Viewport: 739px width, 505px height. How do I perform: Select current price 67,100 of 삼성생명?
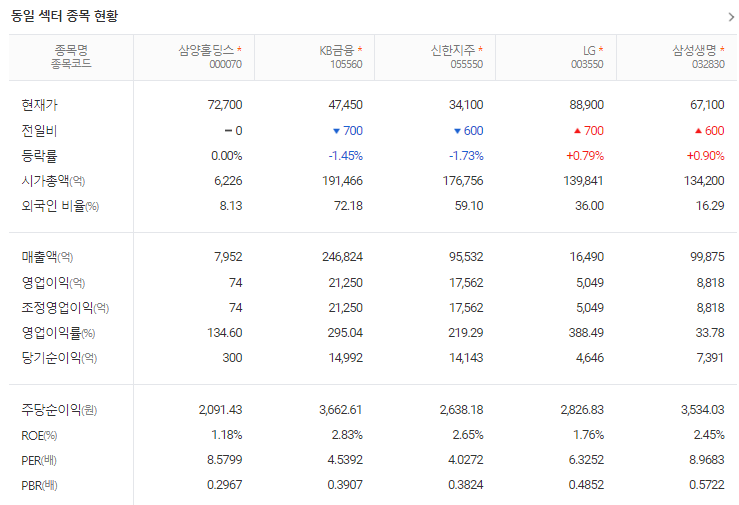pos(707,105)
